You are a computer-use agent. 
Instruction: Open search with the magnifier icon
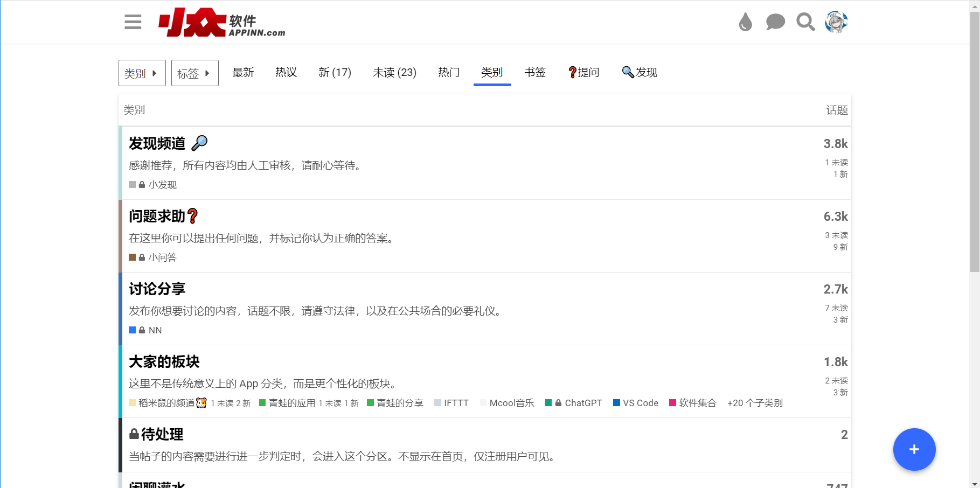[x=805, y=22]
